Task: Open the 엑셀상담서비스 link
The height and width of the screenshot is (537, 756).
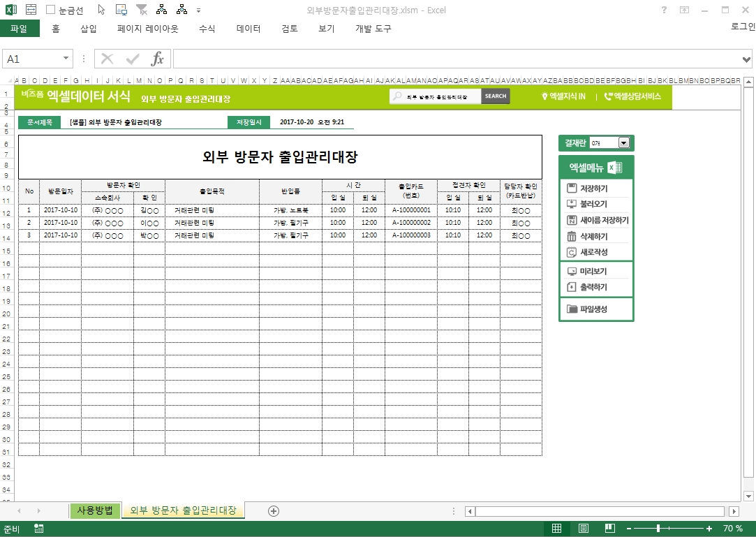Action: (x=632, y=96)
